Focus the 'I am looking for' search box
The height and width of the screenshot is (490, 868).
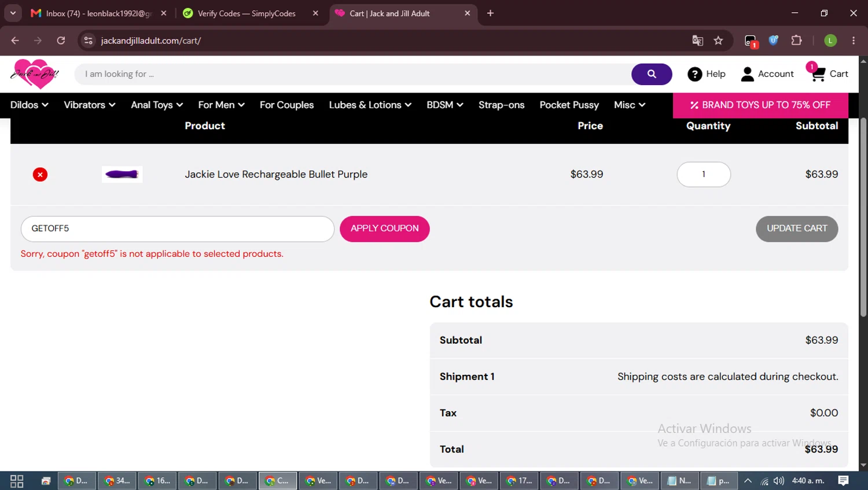pyautogui.click(x=353, y=74)
